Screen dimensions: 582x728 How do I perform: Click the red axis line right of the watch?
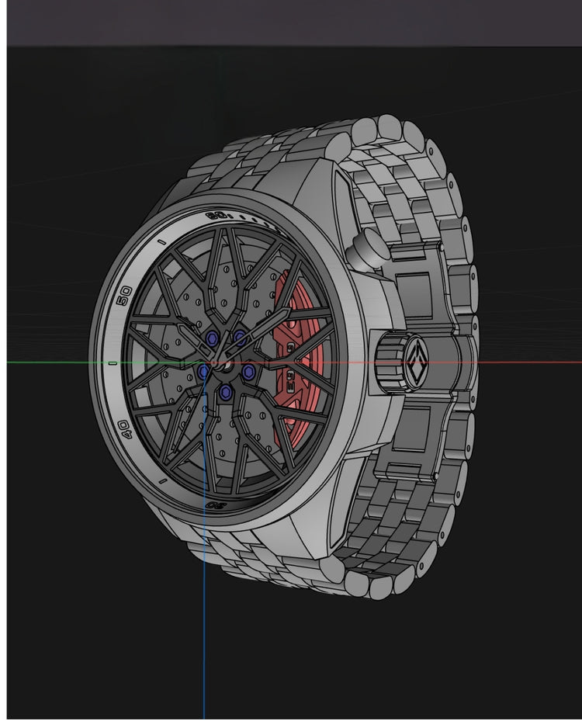pos(528,362)
